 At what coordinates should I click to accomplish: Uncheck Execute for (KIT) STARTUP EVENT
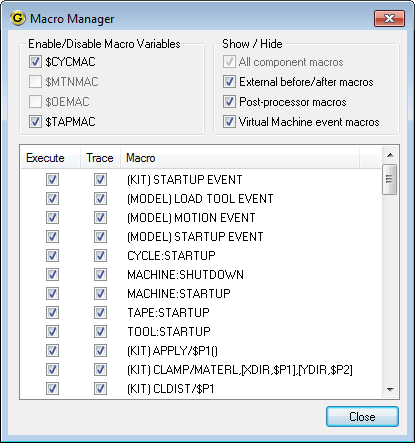point(52,180)
